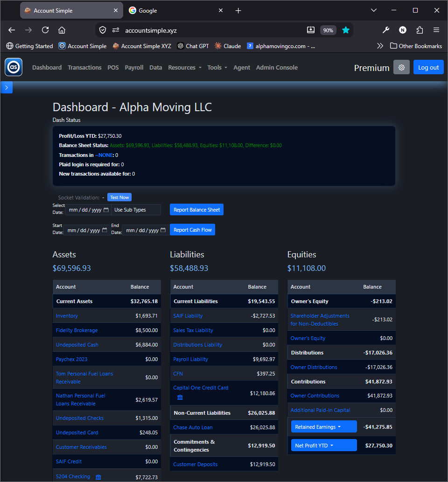448x482 pixels.
Task: Open the extensions puzzle icon
Action: [420, 30]
